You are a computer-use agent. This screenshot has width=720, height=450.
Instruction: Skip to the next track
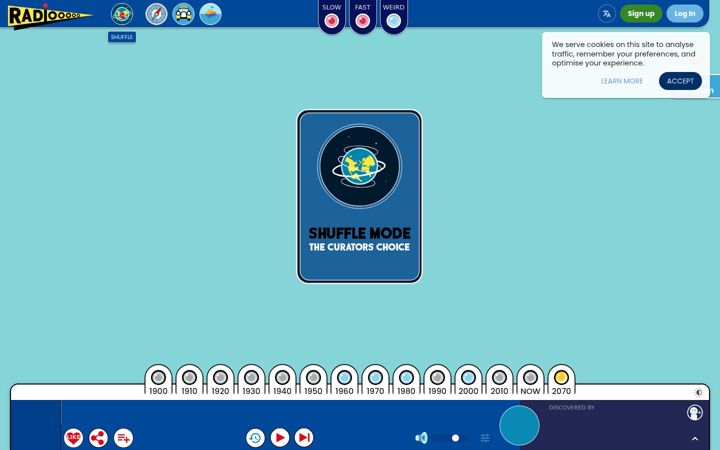(304, 438)
